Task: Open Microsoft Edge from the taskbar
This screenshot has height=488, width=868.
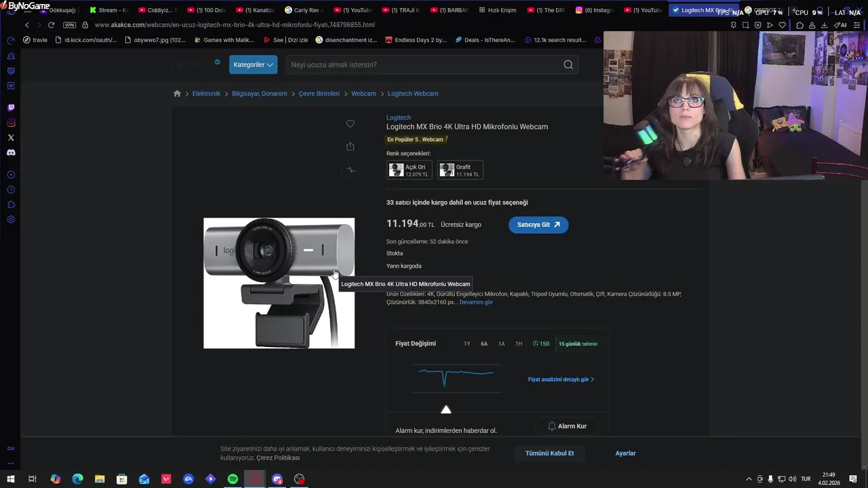Action: (77, 479)
